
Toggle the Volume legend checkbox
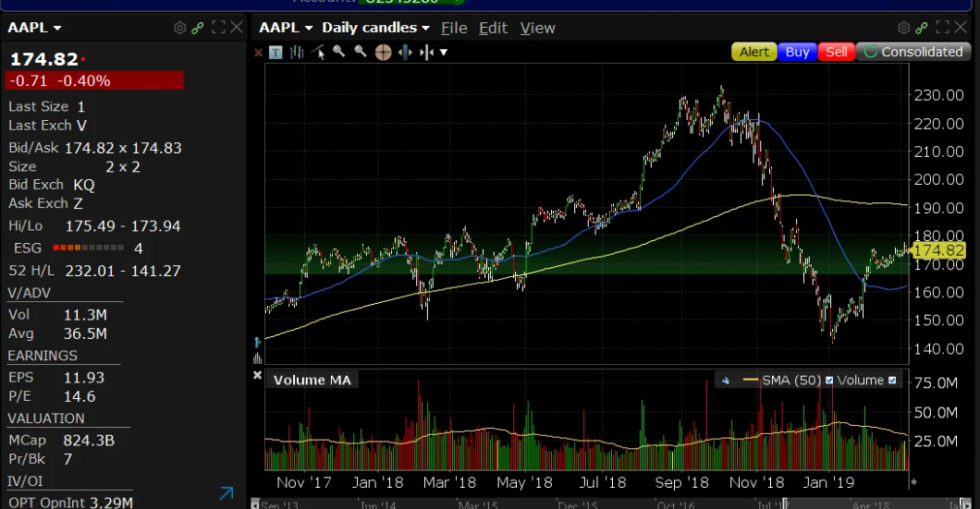tap(892, 381)
